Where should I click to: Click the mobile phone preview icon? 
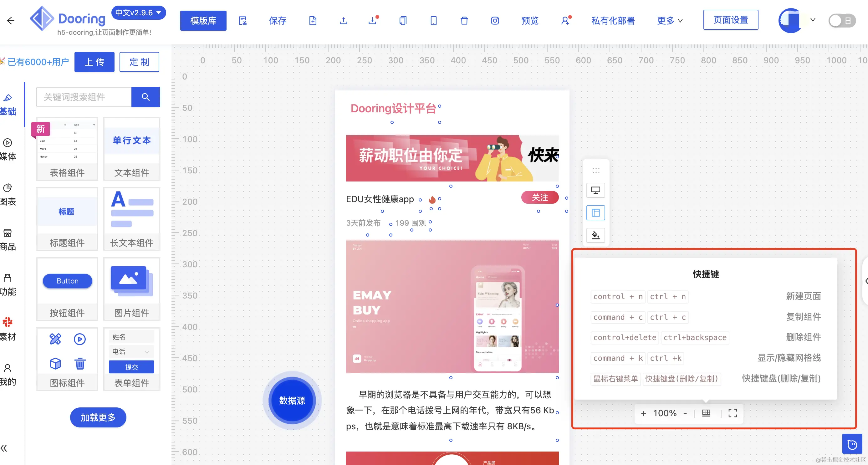(434, 21)
